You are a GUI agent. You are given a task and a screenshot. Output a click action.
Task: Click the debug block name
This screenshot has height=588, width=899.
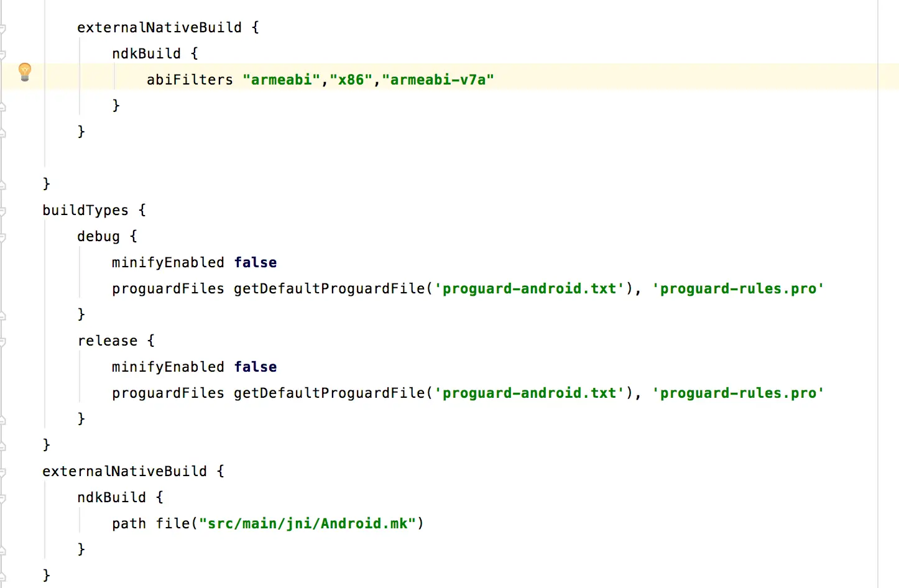[98, 236]
